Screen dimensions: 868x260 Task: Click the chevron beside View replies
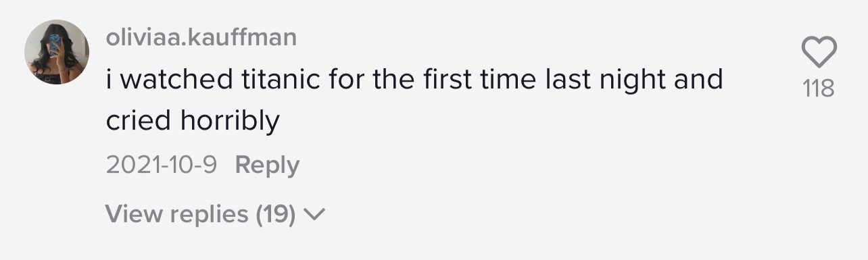315,215
